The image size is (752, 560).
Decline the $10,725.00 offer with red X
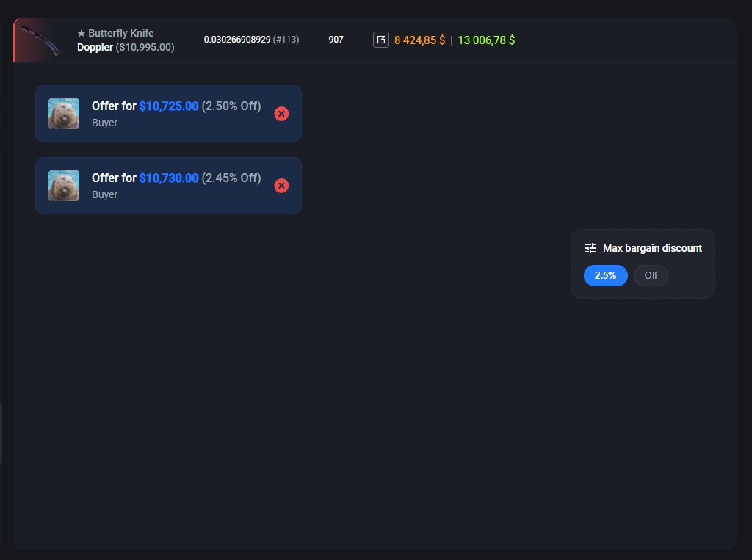281,114
